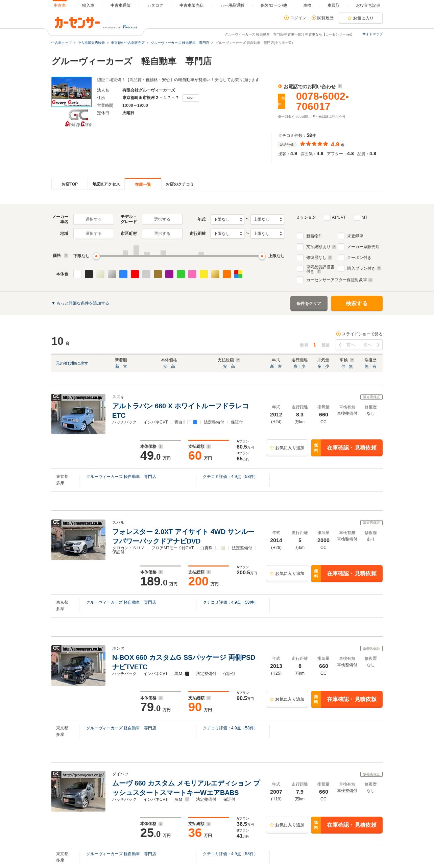
Task: Click help icon next to 購入プラン付き
Action: tap(379, 268)
